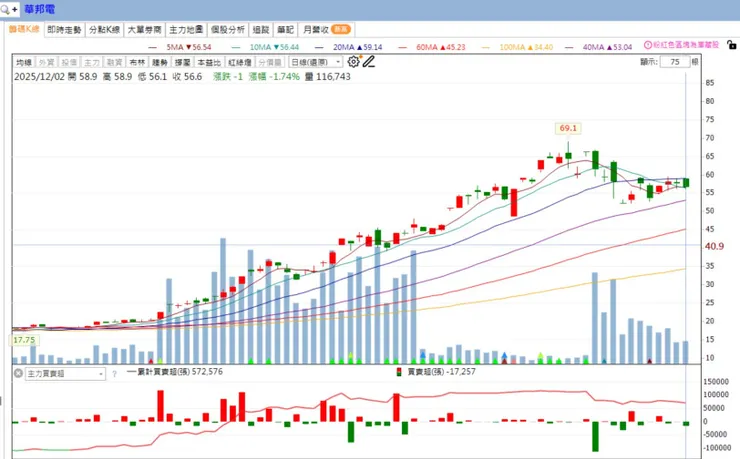Viewport: 740px width, 459px height.
Task: Switch to the 分點K線 tab
Action: pyautogui.click(x=104, y=30)
